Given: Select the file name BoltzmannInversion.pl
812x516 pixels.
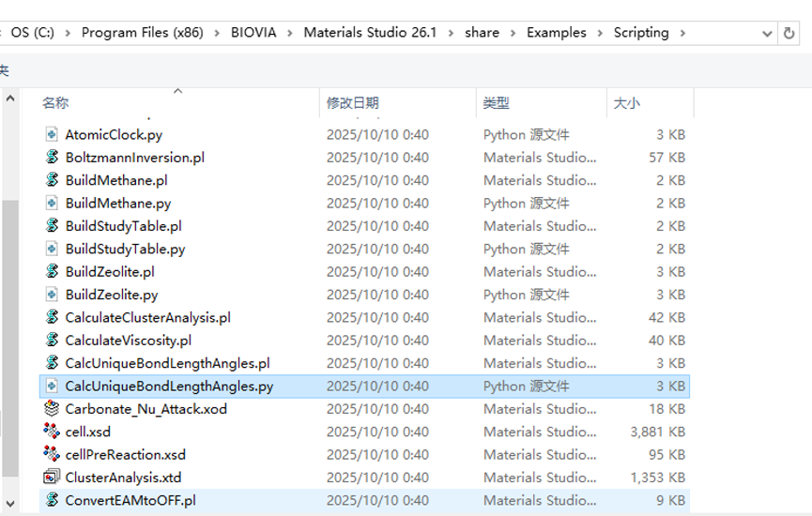Looking at the screenshot, I should tap(135, 158).
